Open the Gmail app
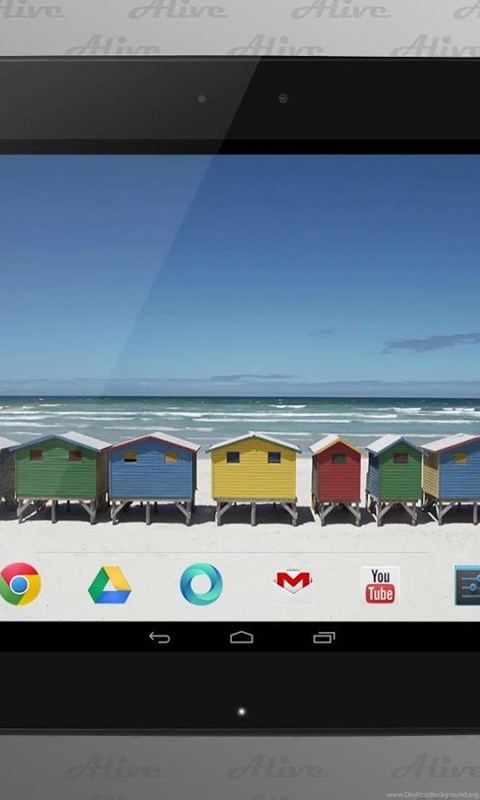This screenshot has height=800, width=480. coord(293,585)
